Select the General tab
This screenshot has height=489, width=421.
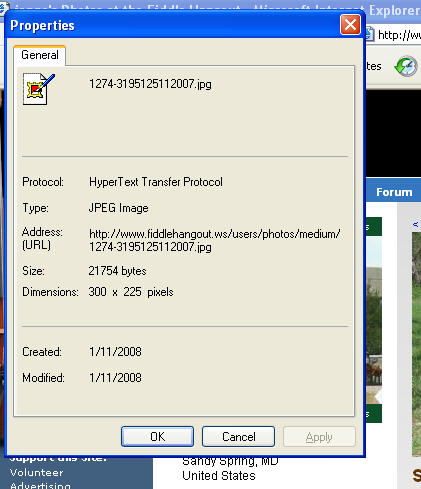tap(40, 55)
